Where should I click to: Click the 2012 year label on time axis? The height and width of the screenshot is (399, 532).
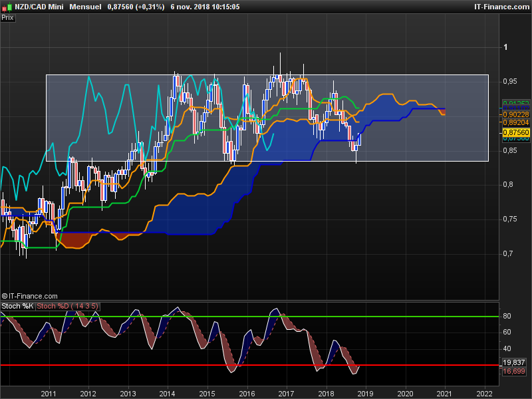[x=88, y=394]
